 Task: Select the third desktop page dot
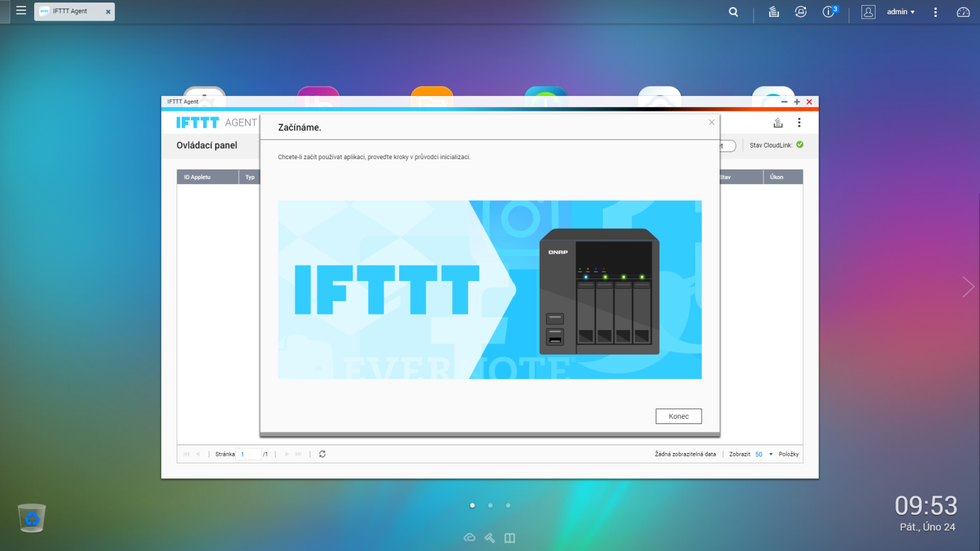[508, 505]
